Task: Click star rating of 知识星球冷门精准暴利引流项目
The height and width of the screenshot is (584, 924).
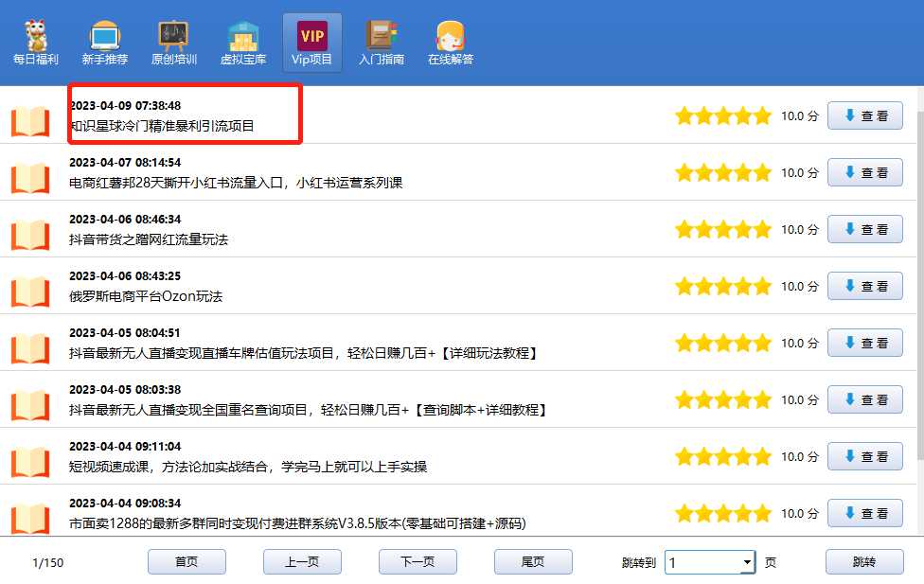Action: point(723,115)
